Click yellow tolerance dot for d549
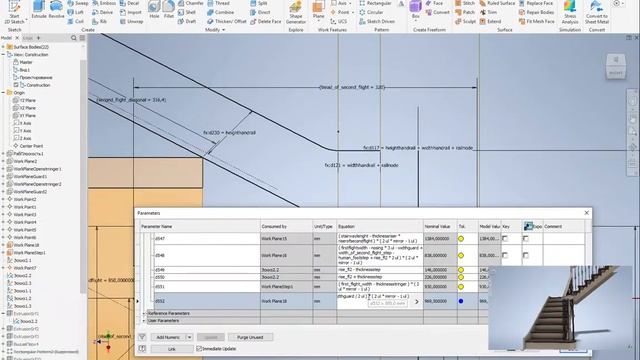Screen dimensions: 640x360 point(461,270)
